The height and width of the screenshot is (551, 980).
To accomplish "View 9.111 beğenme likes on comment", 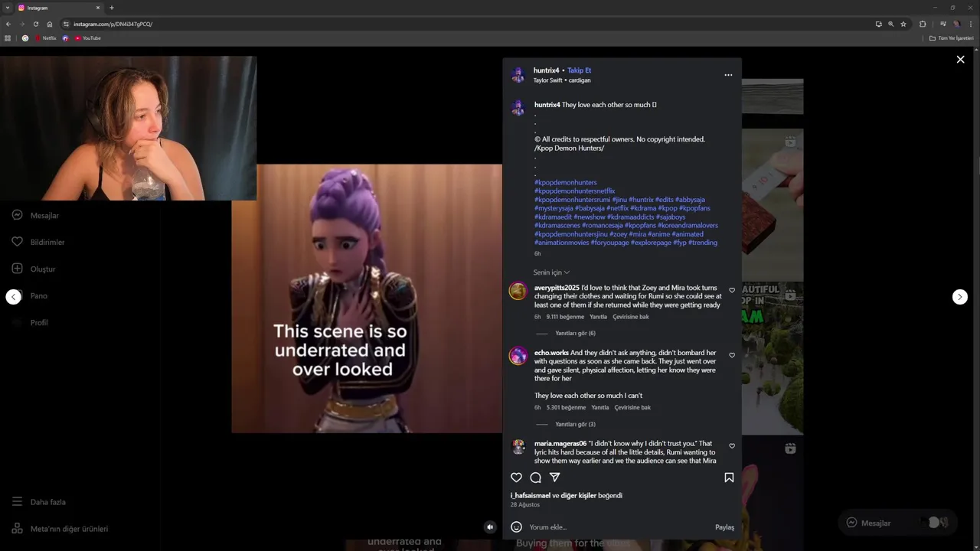I will pos(565,317).
